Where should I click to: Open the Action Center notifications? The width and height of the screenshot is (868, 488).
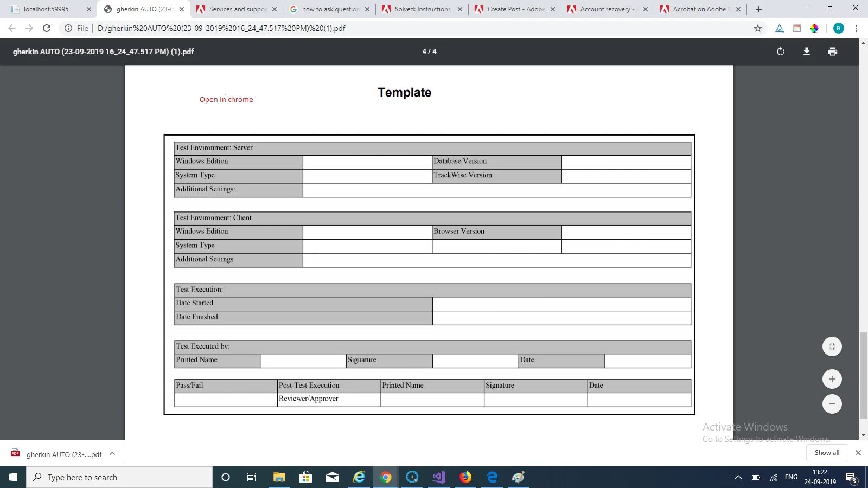pyautogui.click(x=851, y=478)
